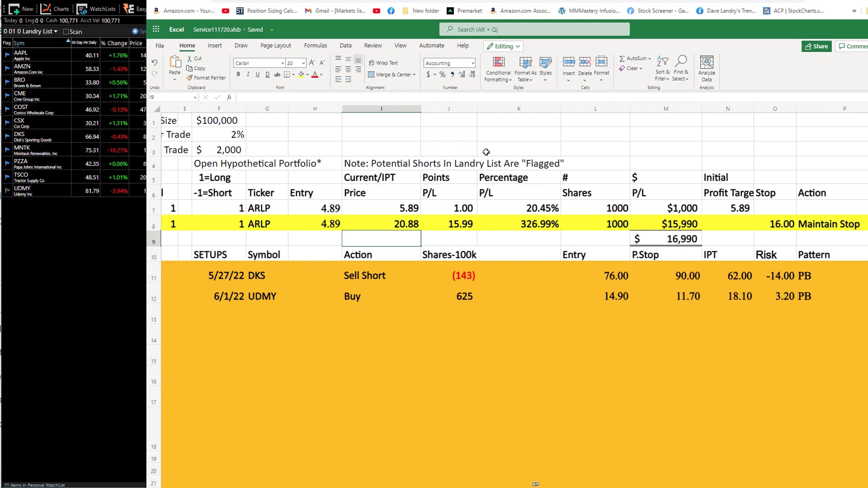Image resolution: width=868 pixels, height=488 pixels.
Task: Open the font size dropdown showing 20
Action: (x=303, y=63)
